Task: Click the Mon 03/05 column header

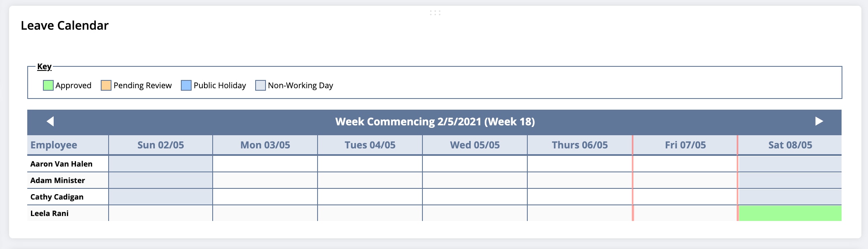Action: (x=265, y=145)
